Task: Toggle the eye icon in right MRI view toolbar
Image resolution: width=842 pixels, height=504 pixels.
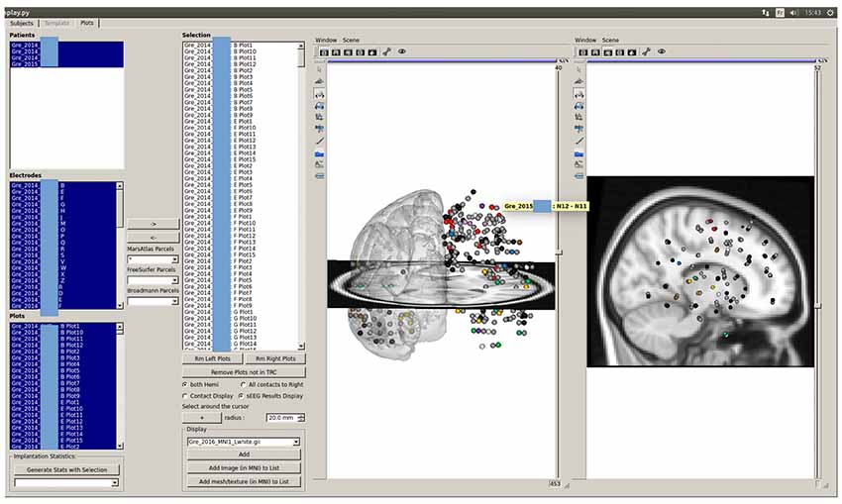Action: click(662, 51)
